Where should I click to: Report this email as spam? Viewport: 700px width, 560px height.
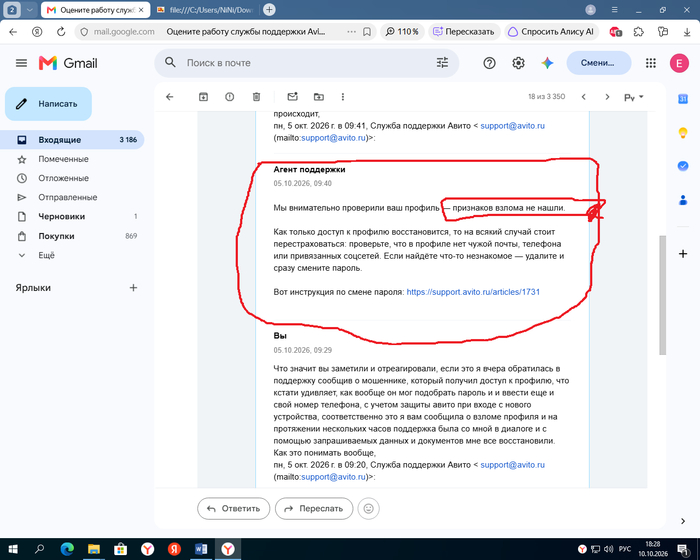[x=229, y=97]
